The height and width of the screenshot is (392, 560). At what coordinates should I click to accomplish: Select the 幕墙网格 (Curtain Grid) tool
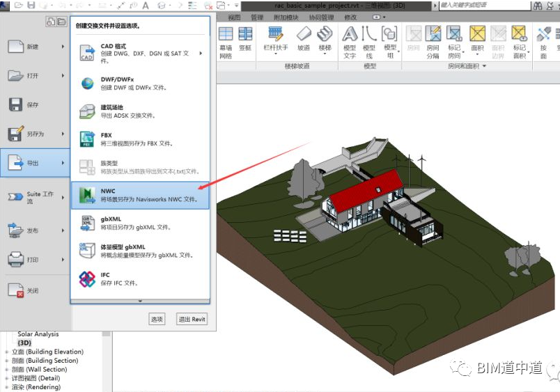pos(226,42)
